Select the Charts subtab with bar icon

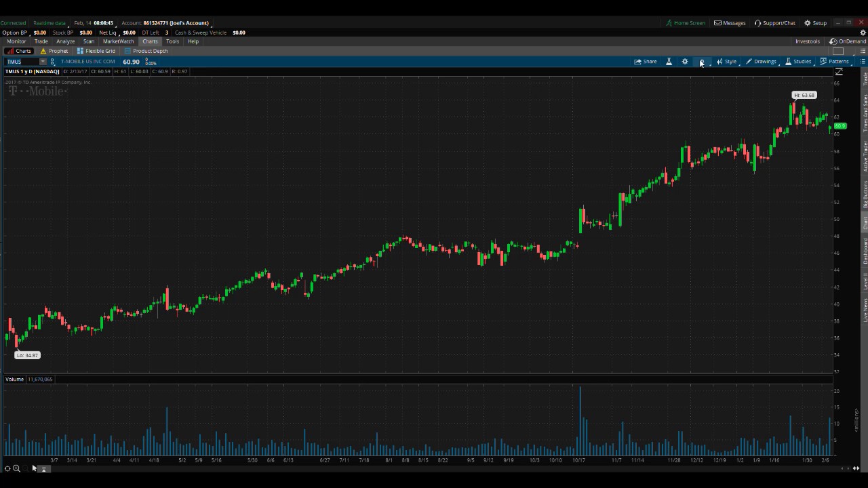[x=19, y=51]
